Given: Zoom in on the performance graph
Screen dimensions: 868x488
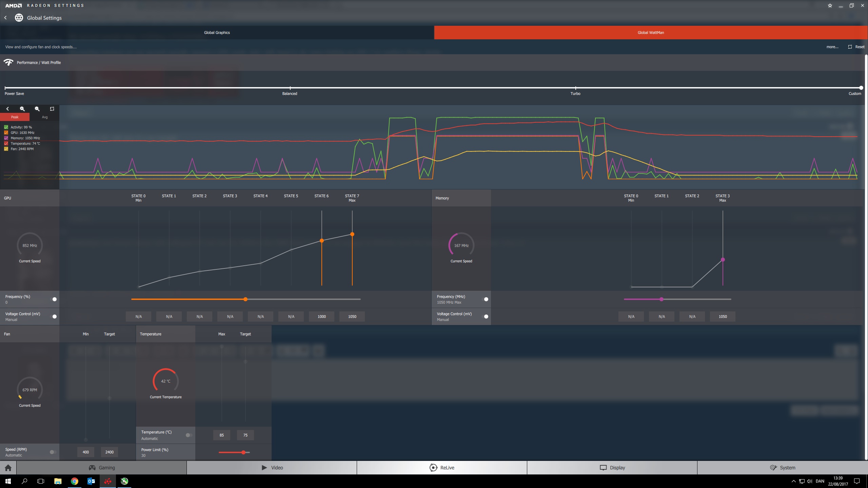Looking at the screenshot, I should 22,109.
